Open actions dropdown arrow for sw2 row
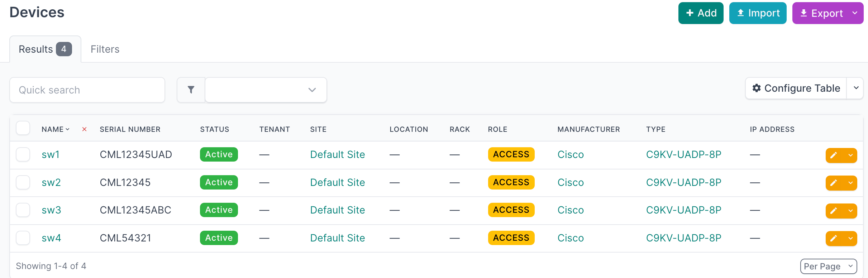Screen dimensions: 868x278 pyautogui.click(x=850, y=183)
